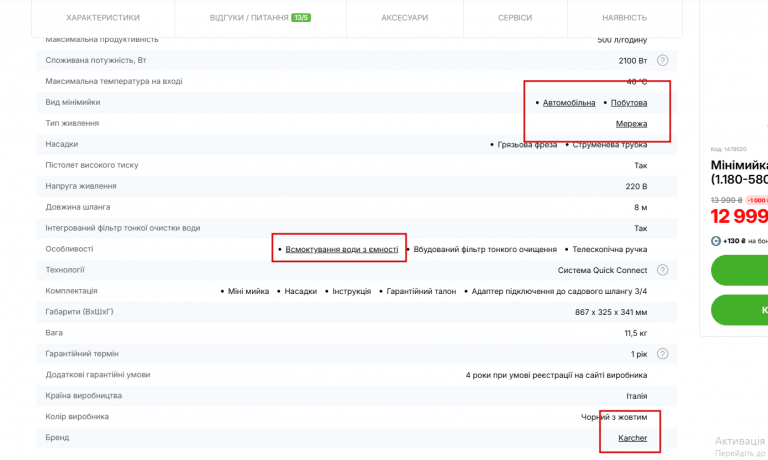Select the 220 В voltage value
This screenshot has height=460, width=768.
tap(636, 186)
